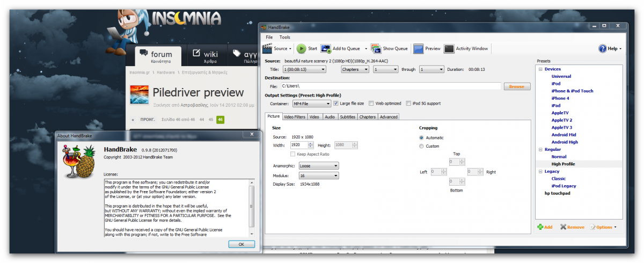Select the Automatic cropping radio button
644x263 pixels.
click(421, 137)
